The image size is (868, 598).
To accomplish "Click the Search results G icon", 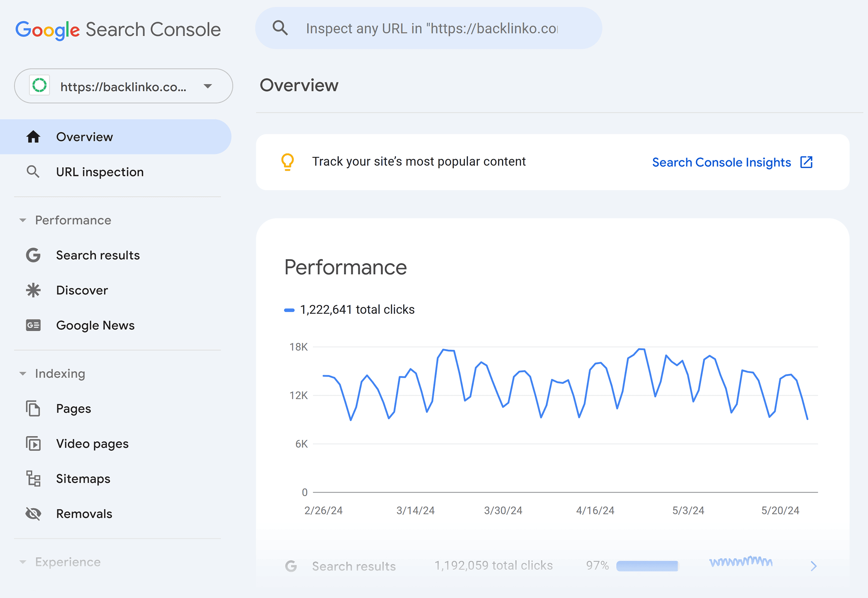I will pos(33,255).
